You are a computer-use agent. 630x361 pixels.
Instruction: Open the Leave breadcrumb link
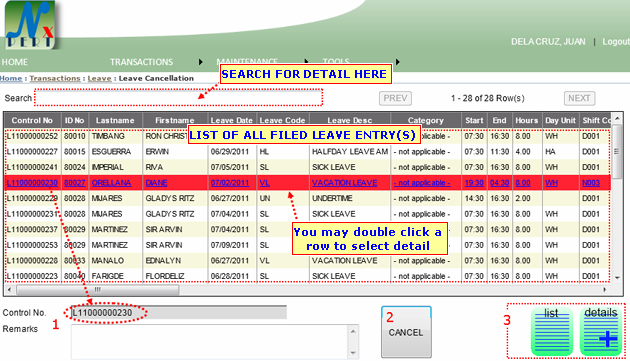99,78
